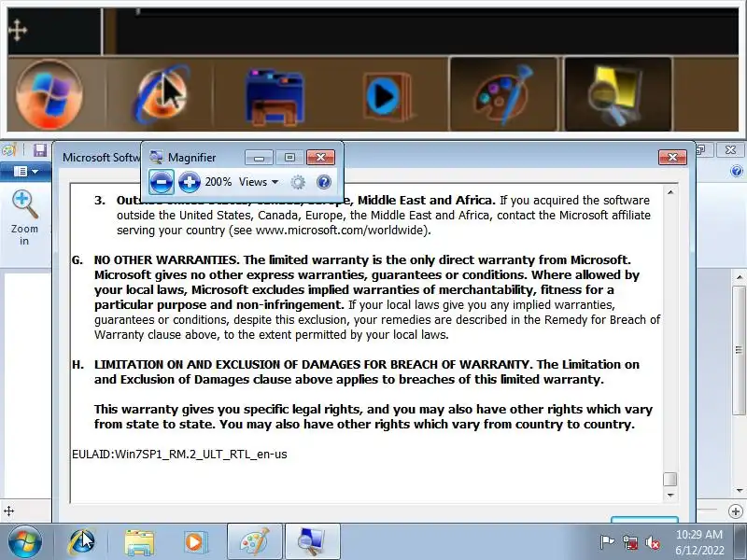Click the magnified Magnifier icon in lens

[617, 94]
